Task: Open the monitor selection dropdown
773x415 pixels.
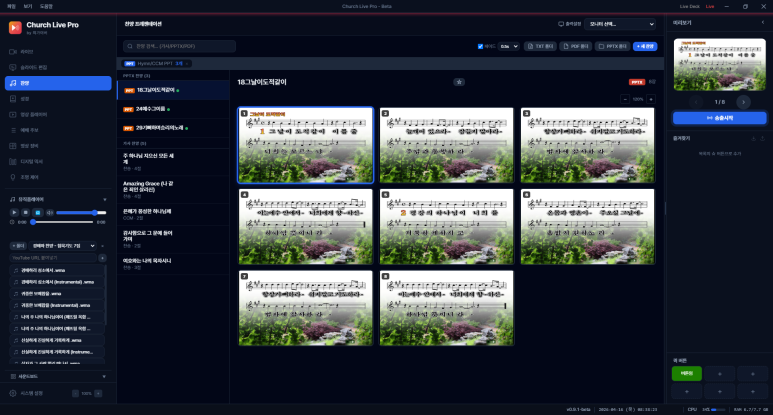Action: [x=620, y=24]
